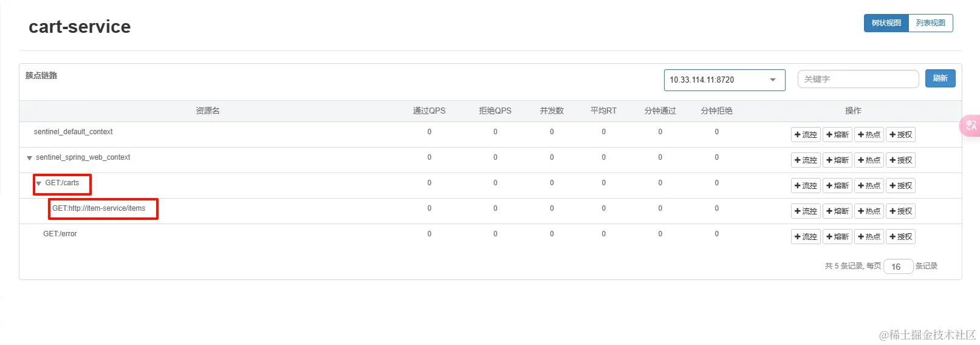This screenshot has width=980, height=345.
Task: Add 流控 rule for sentinel_spring_web_context
Action: point(806,160)
